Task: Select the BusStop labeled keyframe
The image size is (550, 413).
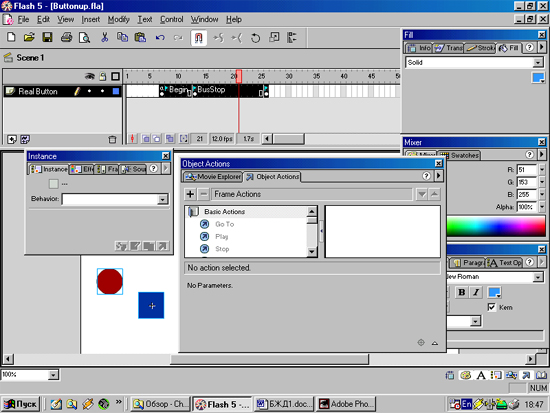Action: (195, 92)
